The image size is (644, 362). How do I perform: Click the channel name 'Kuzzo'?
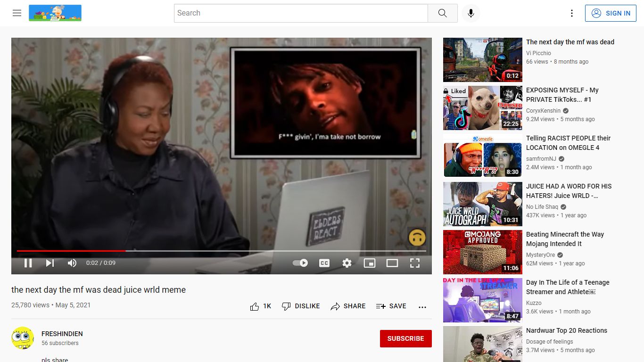click(x=534, y=303)
